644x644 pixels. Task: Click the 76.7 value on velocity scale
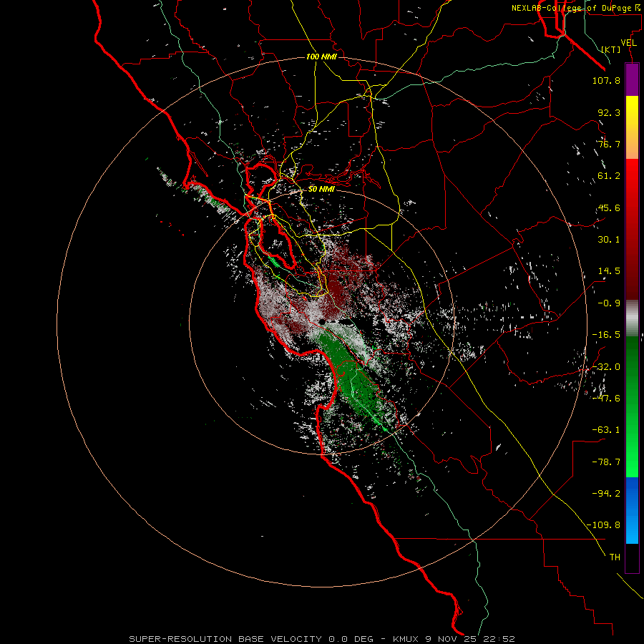tap(609, 144)
